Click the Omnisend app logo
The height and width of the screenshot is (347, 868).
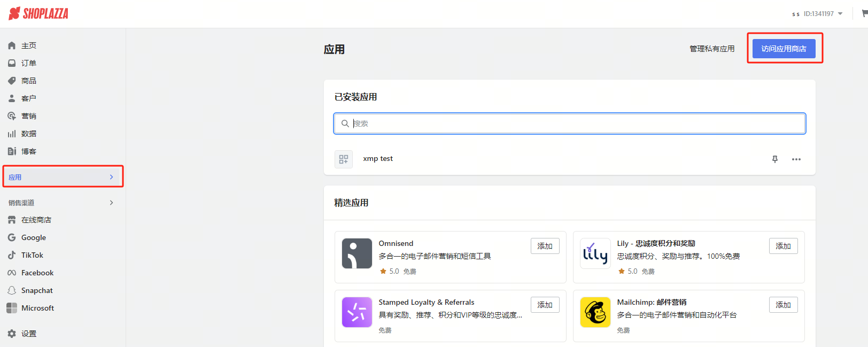click(357, 253)
